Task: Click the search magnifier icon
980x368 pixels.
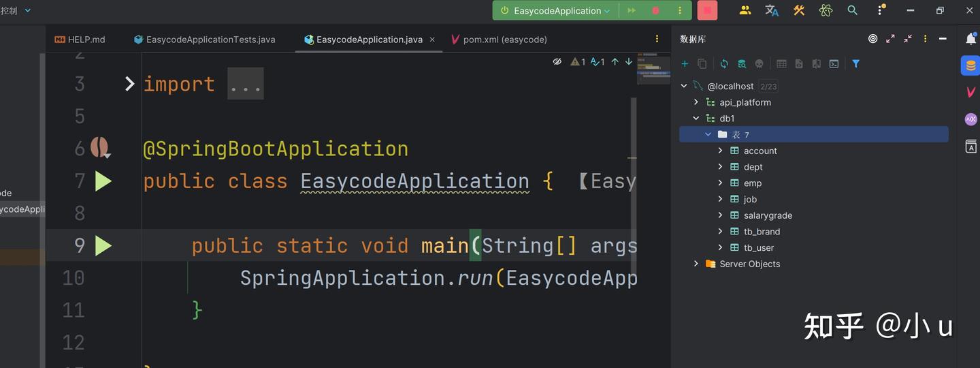Action: [852, 10]
